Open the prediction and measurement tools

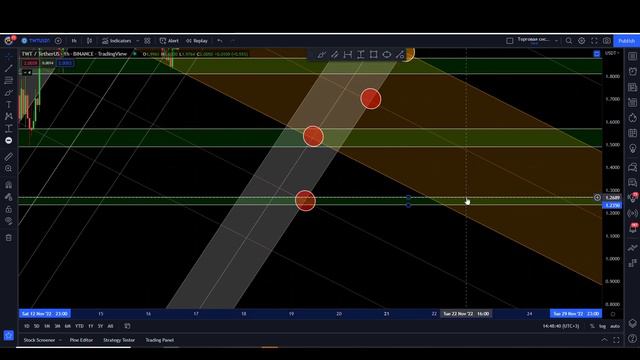(x=9, y=129)
